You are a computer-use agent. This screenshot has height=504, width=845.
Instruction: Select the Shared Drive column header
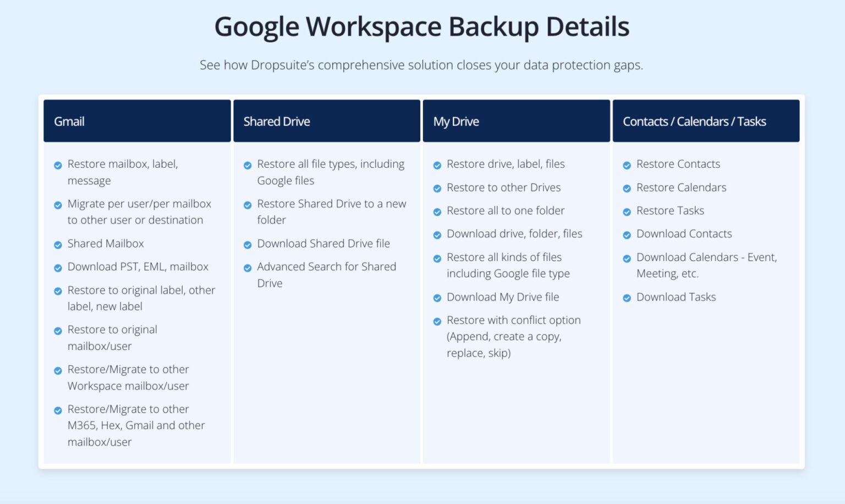pyautogui.click(x=327, y=121)
